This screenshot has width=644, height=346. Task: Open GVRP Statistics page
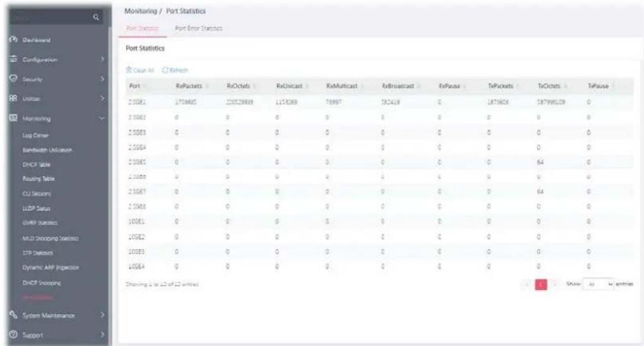[x=40, y=223]
